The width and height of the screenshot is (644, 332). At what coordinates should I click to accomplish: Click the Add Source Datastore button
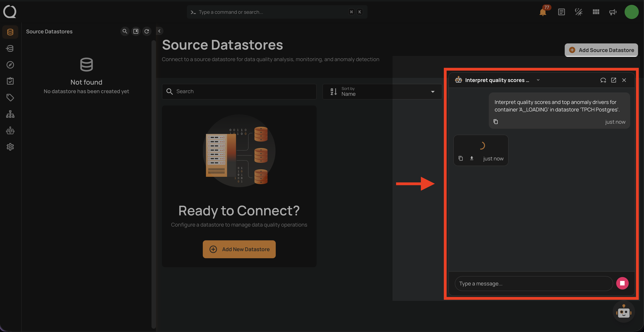(x=601, y=50)
